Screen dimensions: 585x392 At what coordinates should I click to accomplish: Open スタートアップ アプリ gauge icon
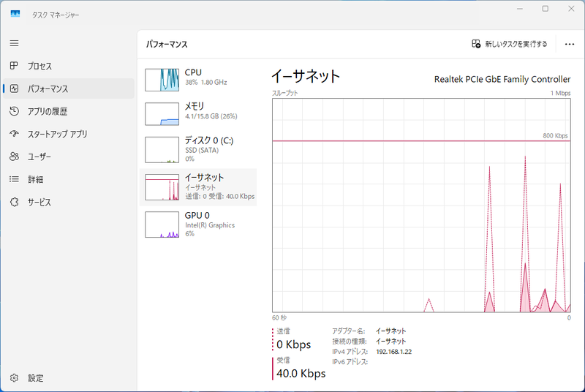(x=14, y=134)
